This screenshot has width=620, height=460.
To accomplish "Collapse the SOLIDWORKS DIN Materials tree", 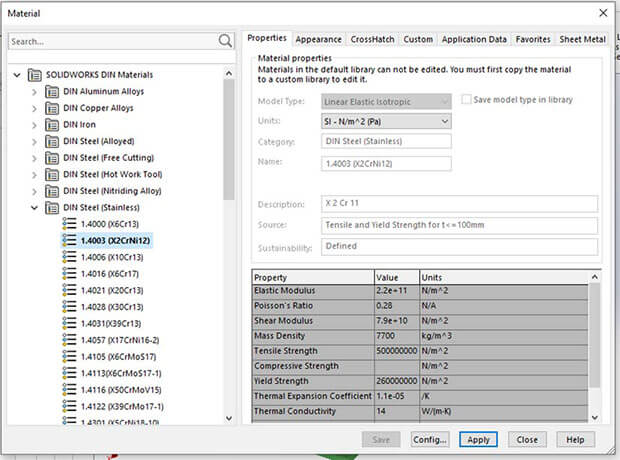I will (x=17, y=75).
